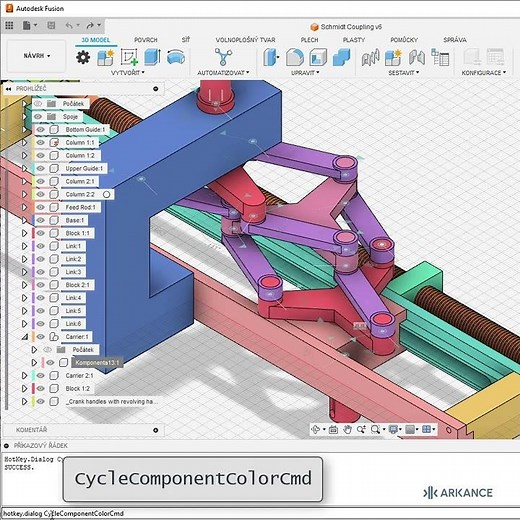Screen dimensions: 520x520
Task: Select the Shell tool icon
Action: pyautogui.click(x=318, y=57)
